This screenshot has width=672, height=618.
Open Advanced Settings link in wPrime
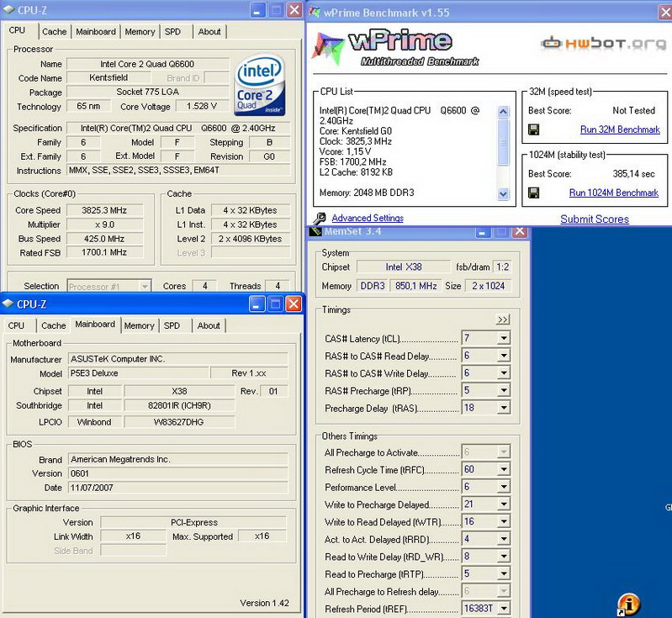tap(368, 218)
